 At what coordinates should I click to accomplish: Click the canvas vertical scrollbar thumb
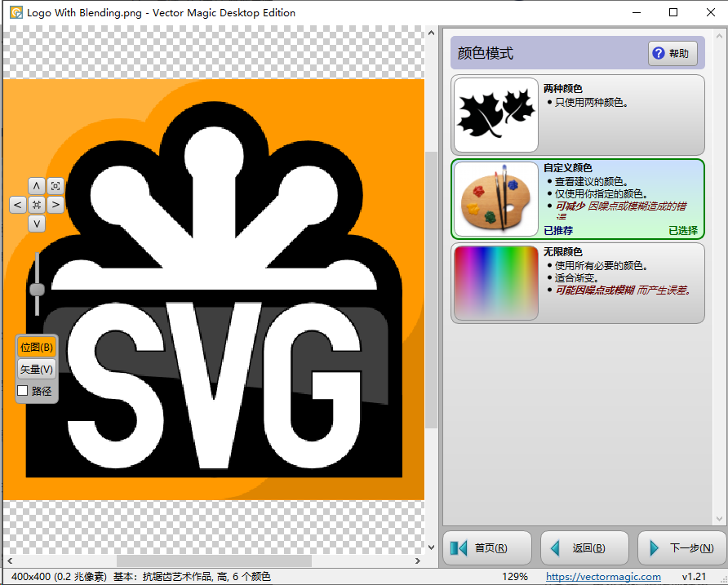(431, 290)
